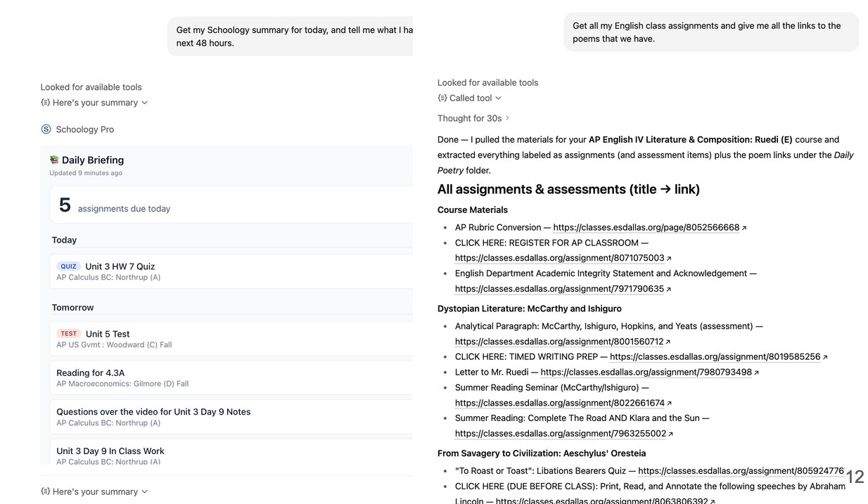Click the 'All assignments & assessments' heading
Screen dimensions: 868x504
(x=568, y=189)
